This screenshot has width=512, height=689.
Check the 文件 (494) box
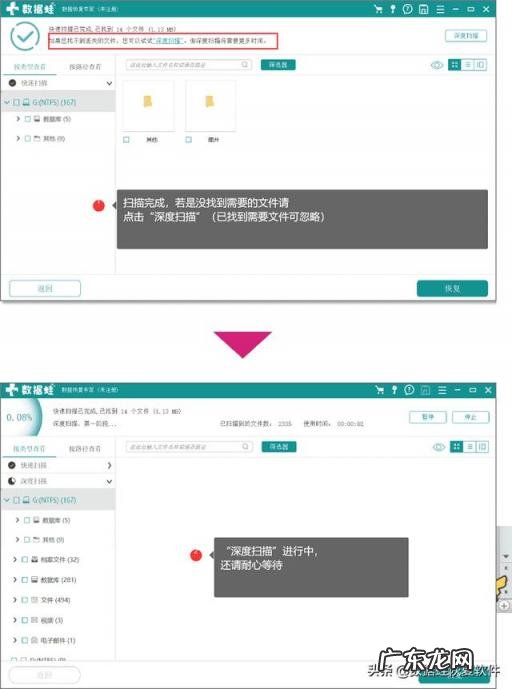click(25, 600)
